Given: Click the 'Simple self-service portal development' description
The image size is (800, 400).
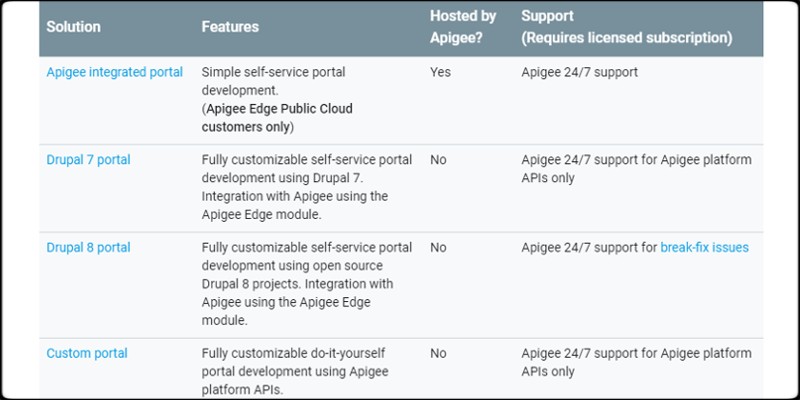Looking at the screenshot, I should [x=273, y=82].
